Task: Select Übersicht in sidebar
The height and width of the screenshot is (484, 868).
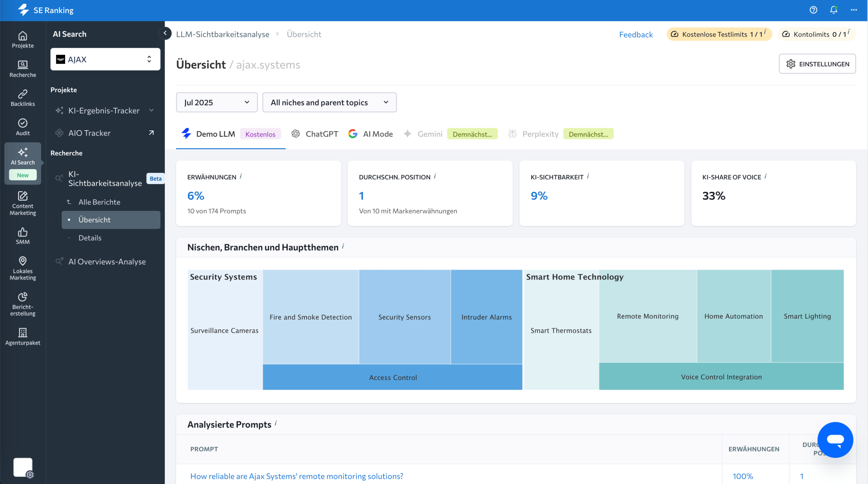Action: point(111,220)
